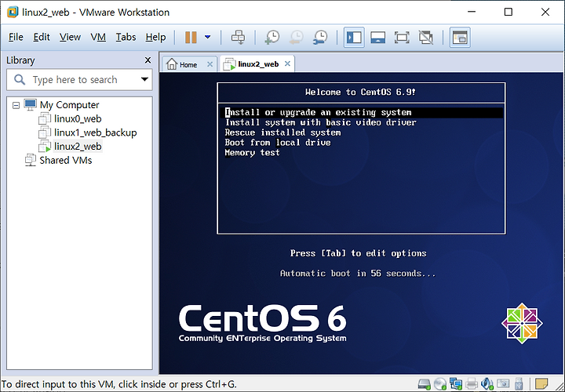Click the sound card status icon
This screenshot has width=565, height=392.
click(487, 384)
